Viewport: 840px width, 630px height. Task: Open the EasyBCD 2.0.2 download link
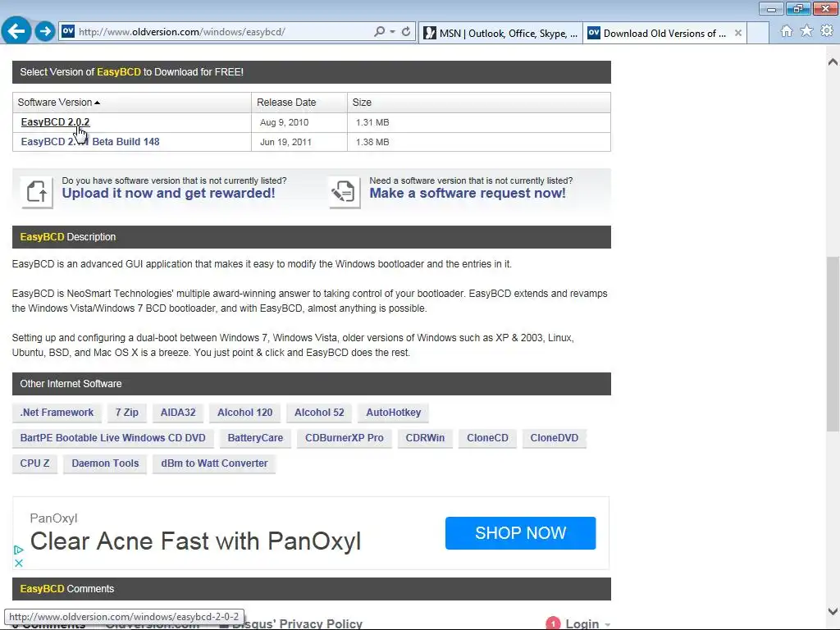pyautogui.click(x=55, y=122)
